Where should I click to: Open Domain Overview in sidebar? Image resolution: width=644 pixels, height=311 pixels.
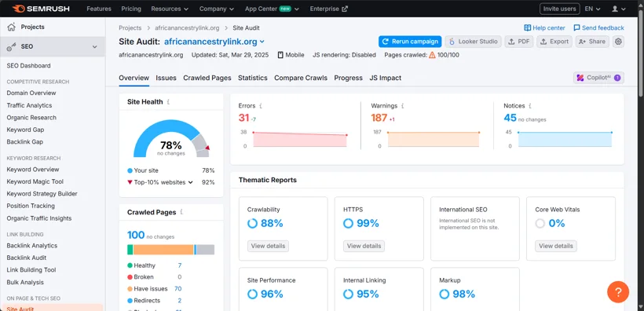pyautogui.click(x=31, y=93)
